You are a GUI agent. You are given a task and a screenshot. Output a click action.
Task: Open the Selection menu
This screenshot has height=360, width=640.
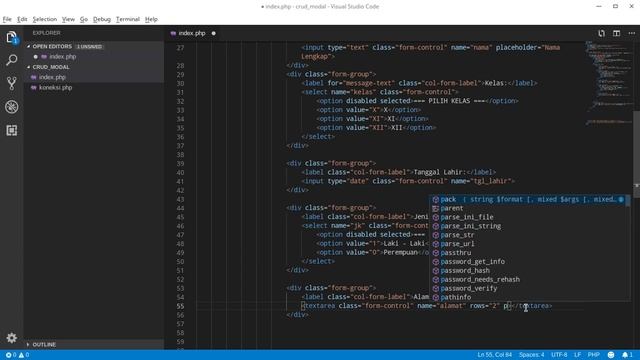44,19
